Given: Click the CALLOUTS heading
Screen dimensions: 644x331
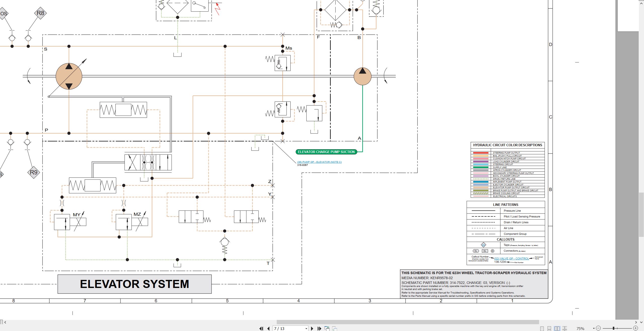Looking at the screenshot, I should click(x=506, y=239).
